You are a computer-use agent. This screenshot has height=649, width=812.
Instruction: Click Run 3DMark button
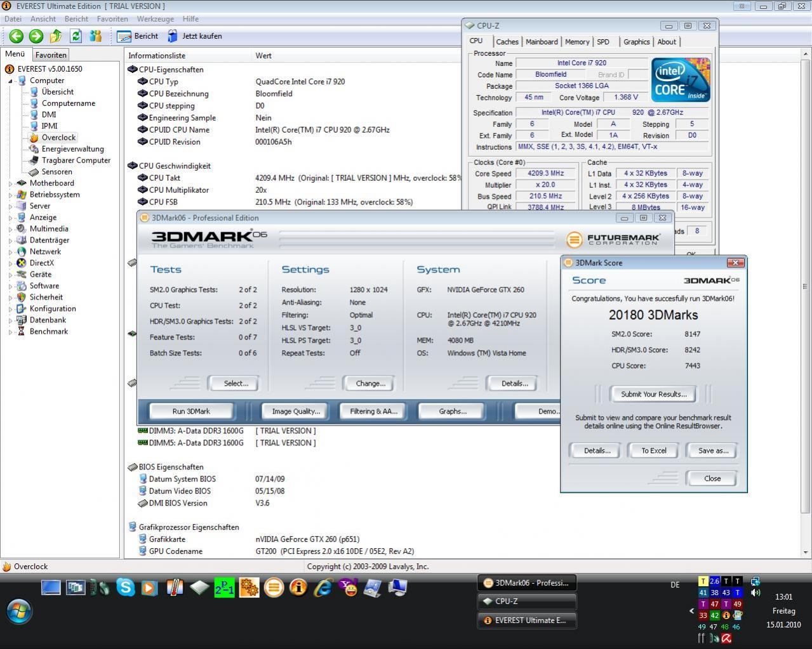tap(191, 411)
